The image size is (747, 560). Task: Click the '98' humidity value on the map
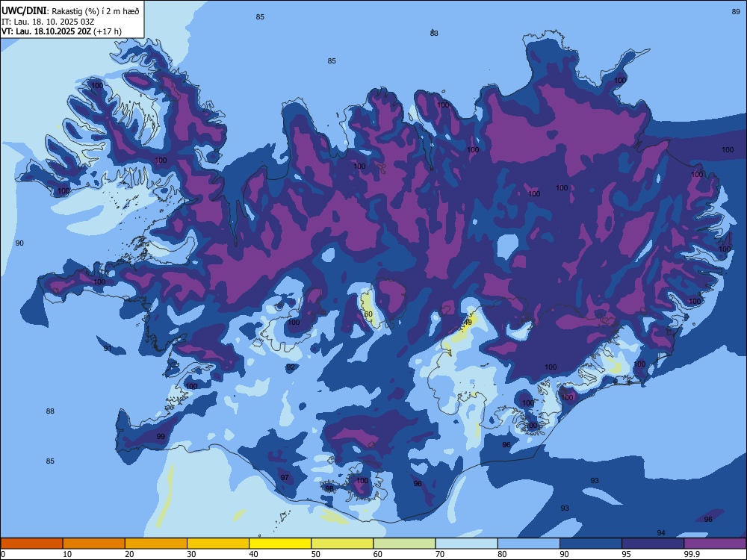329,488
